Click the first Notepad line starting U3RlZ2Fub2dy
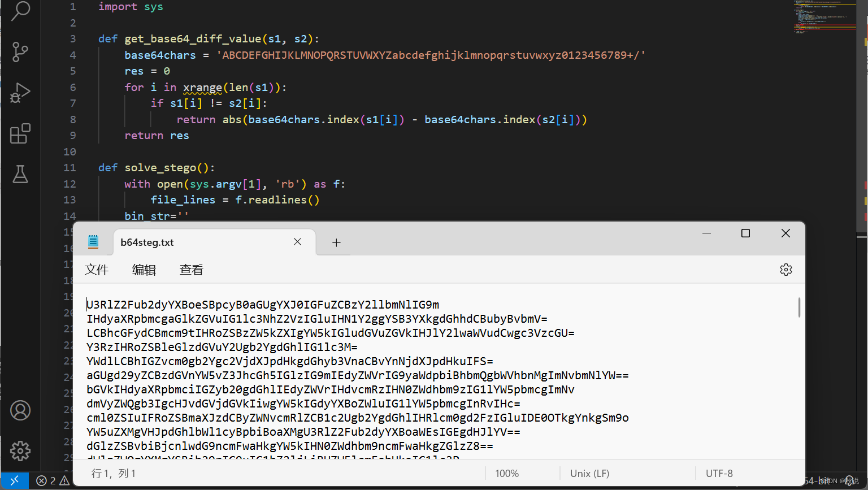This screenshot has width=868, height=490. click(x=263, y=305)
